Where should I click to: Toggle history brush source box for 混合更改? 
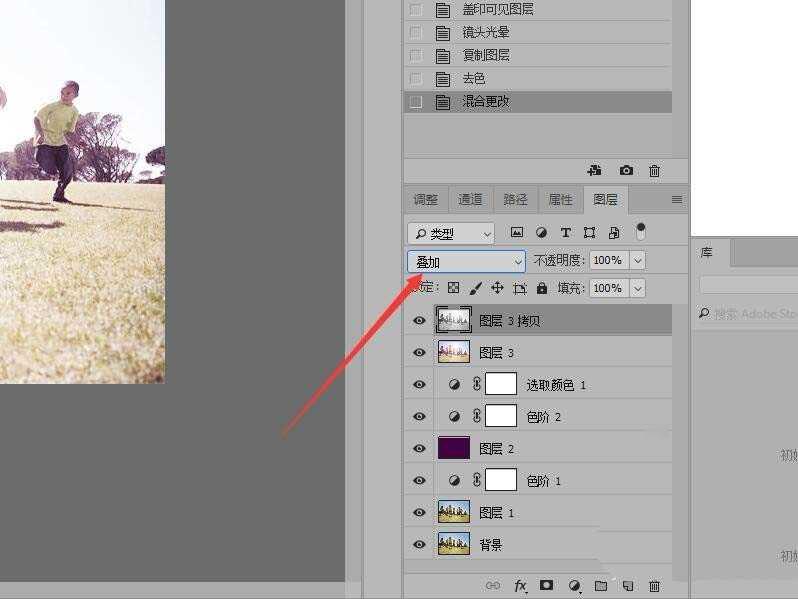(416, 102)
